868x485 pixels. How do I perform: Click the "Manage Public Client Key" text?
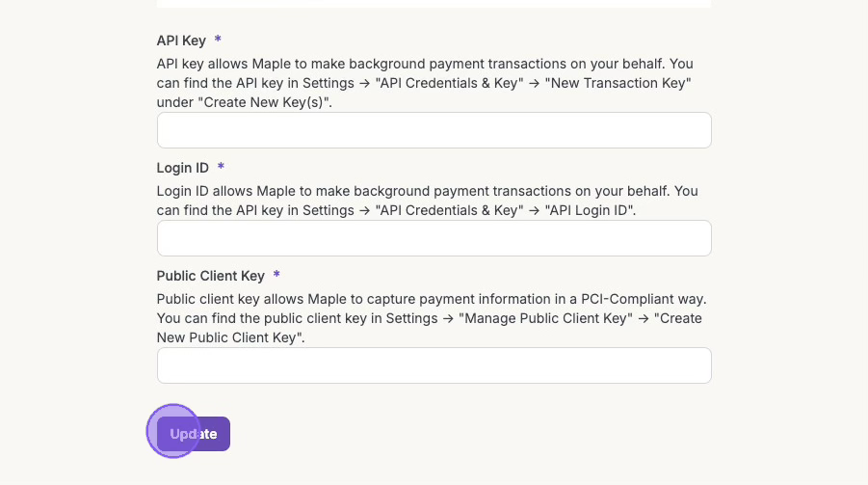pyautogui.click(x=544, y=318)
